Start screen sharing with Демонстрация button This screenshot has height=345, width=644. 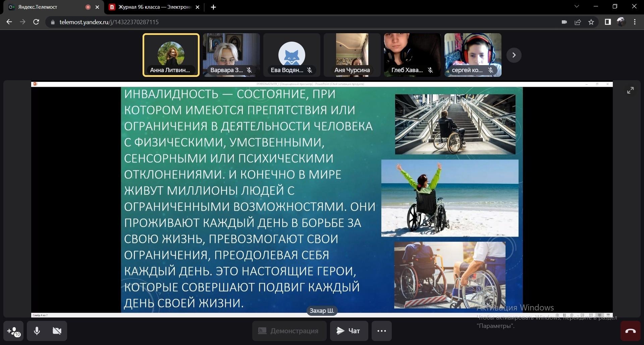pyautogui.click(x=289, y=331)
